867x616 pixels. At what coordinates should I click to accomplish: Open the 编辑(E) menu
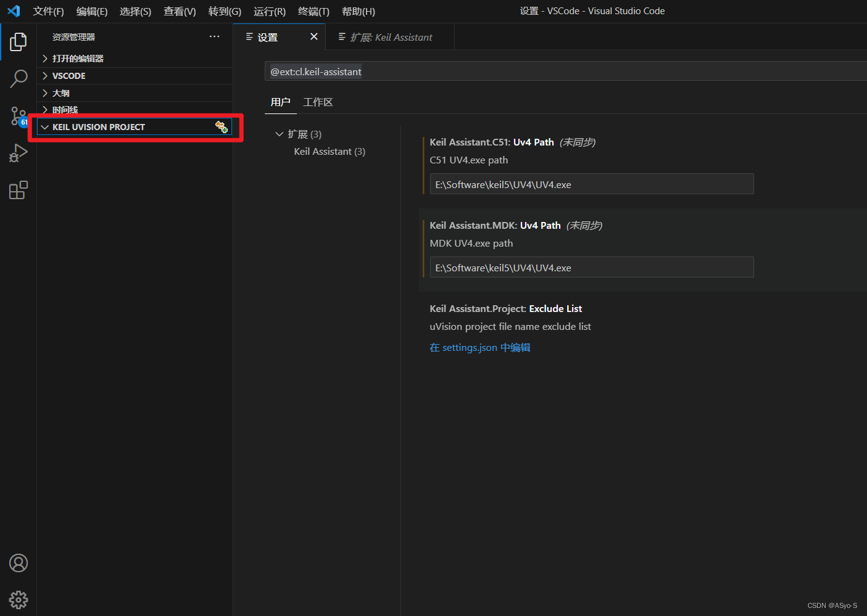[x=92, y=11]
